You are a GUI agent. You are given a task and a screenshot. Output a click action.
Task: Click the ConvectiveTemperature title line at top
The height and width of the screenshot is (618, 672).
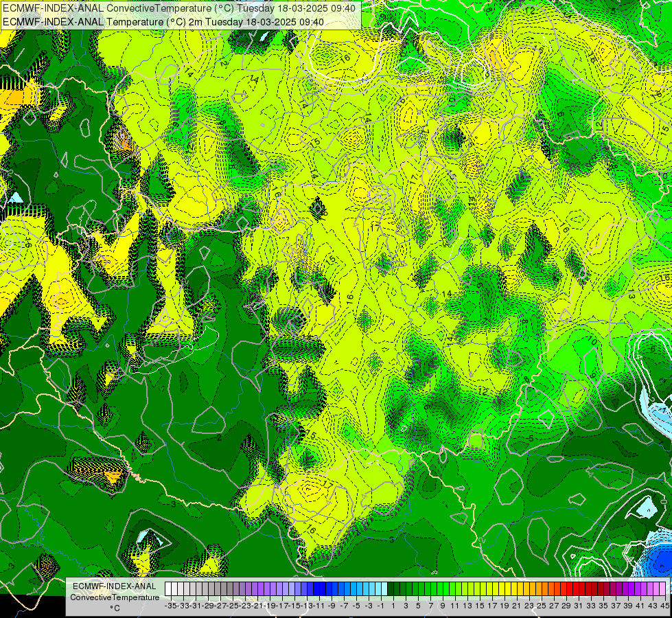pos(179,8)
